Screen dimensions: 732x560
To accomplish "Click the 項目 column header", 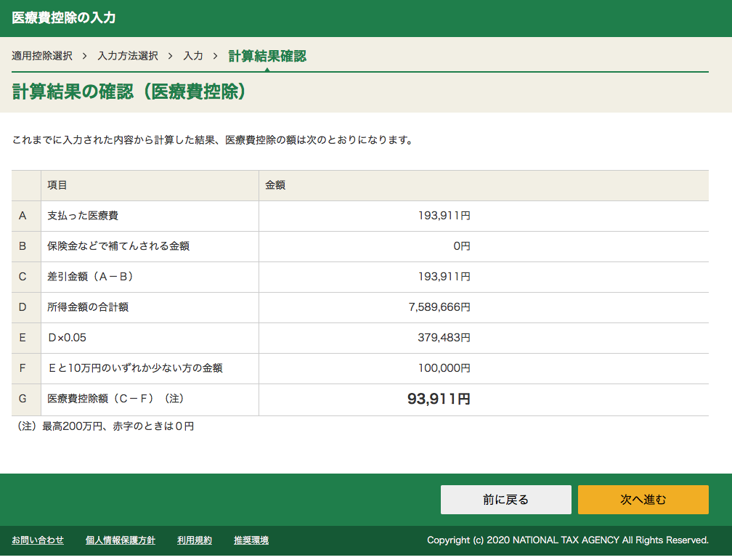I will point(57,185).
